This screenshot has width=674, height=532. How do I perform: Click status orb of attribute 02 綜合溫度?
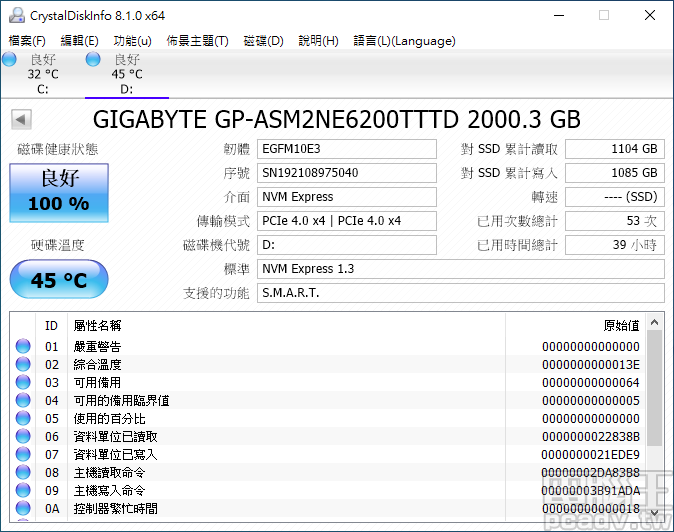pos(23,364)
